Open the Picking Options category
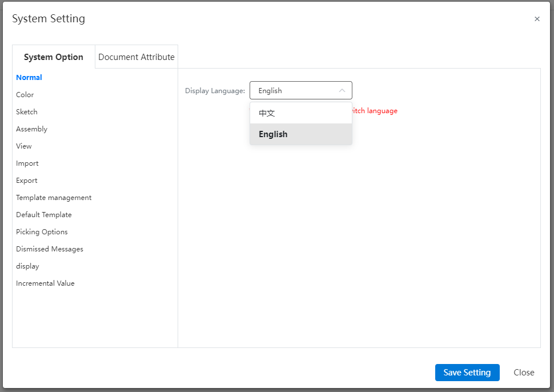The width and height of the screenshot is (554, 392). pyautogui.click(x=42, y=232)
